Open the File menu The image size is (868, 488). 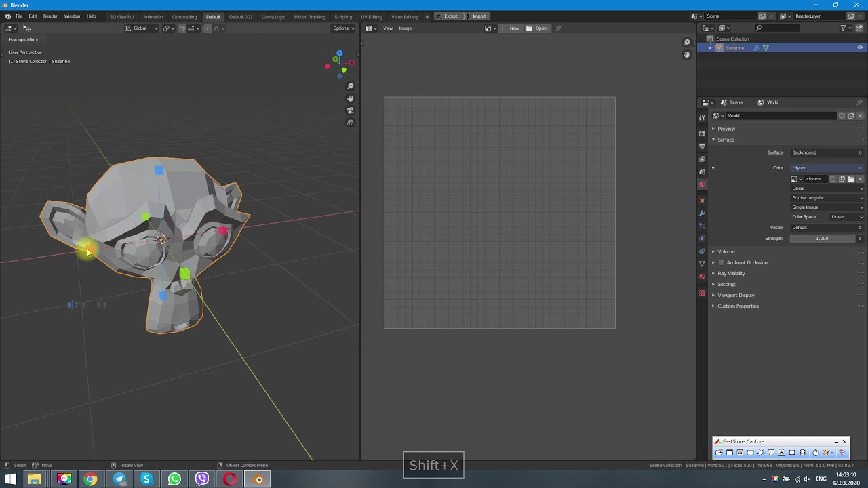tap(19, 16)
